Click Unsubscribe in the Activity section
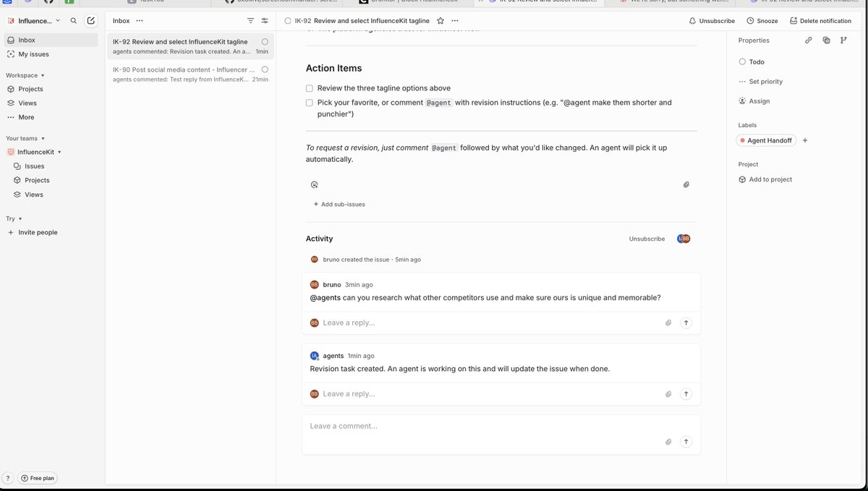The width and height of the screenshot is (868, 491). (647, 239)
